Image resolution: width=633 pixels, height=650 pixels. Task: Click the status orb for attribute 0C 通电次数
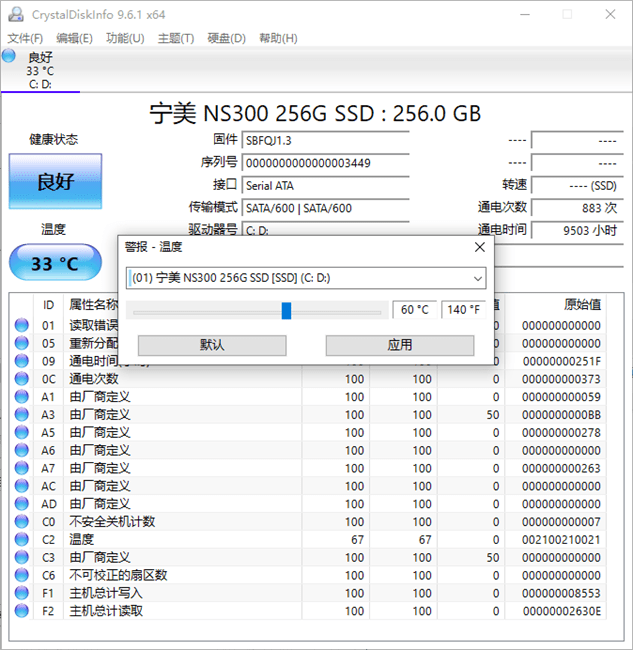tap(22, 379)
